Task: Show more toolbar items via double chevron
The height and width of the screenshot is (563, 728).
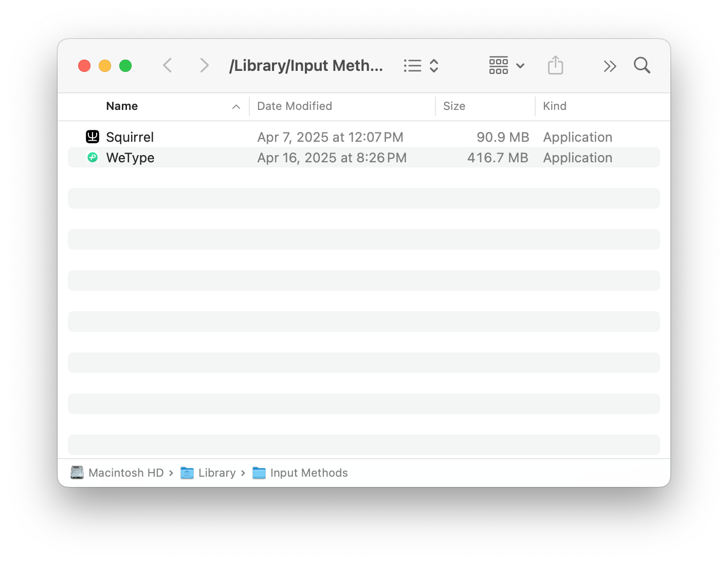Action: point(610,66)
